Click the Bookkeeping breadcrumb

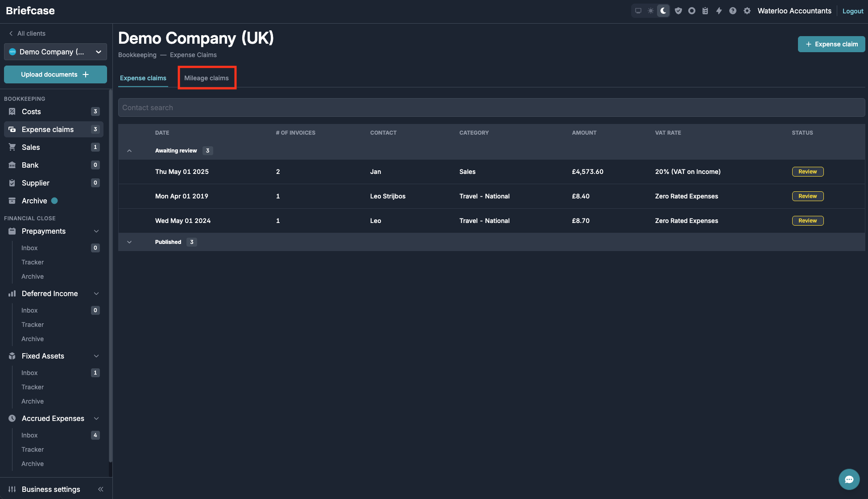coord(137,55)
